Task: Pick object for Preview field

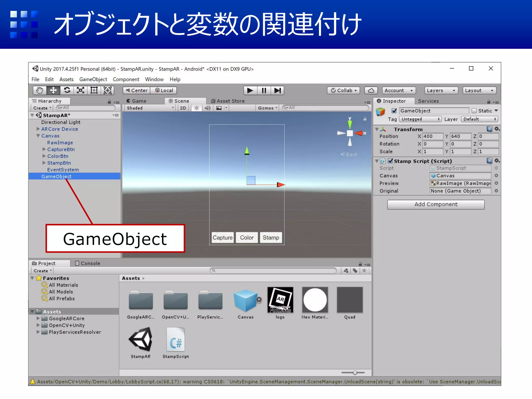Action: [x=496, y=183]
